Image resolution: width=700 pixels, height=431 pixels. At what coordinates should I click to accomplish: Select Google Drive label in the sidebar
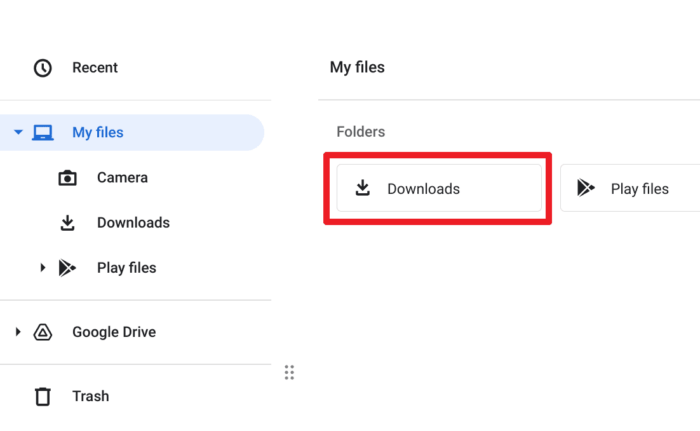114,332
